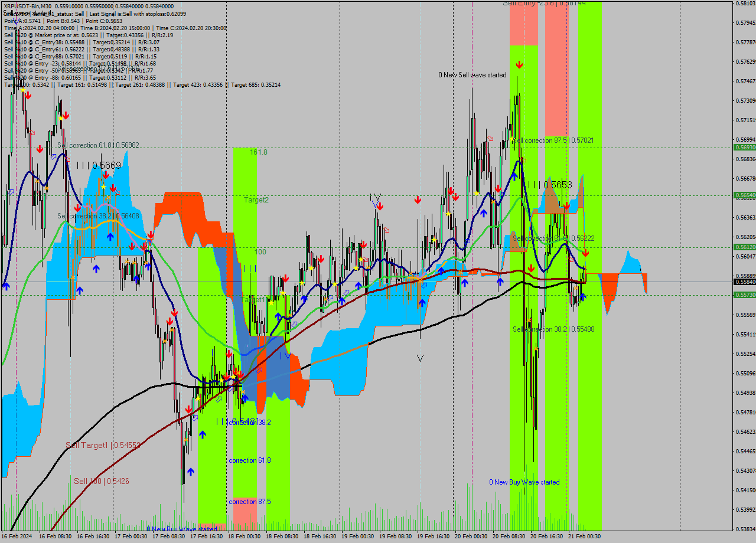Click the 0.5462 value on price scale
756x543 pixels.
[745, 431]
